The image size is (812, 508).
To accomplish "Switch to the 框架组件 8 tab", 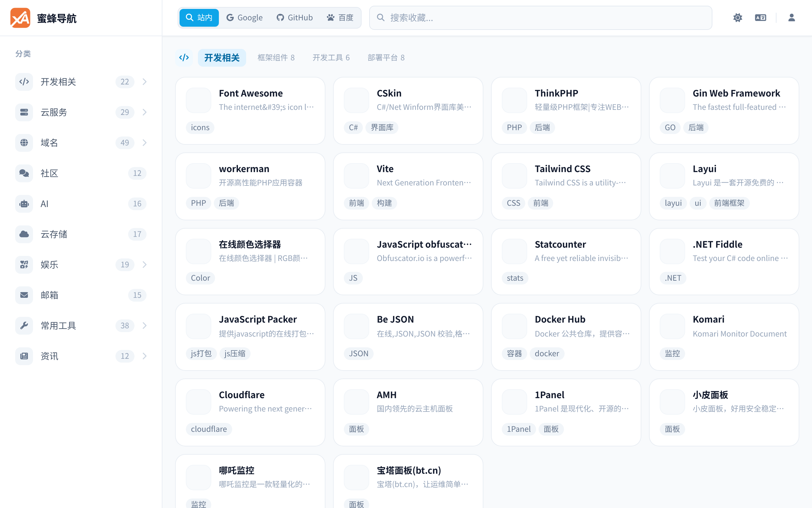I will coord(276,57).
